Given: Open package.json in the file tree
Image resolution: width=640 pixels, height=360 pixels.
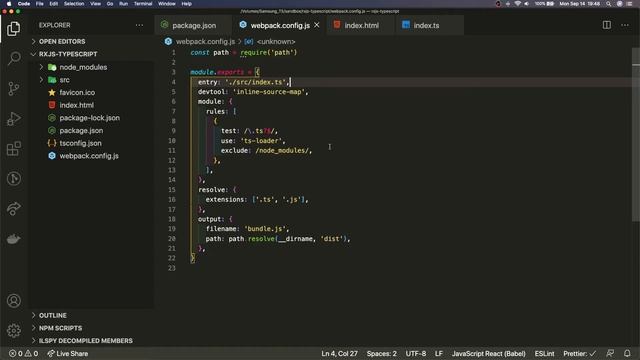Looking at the screenshot, I should point(81,131).
